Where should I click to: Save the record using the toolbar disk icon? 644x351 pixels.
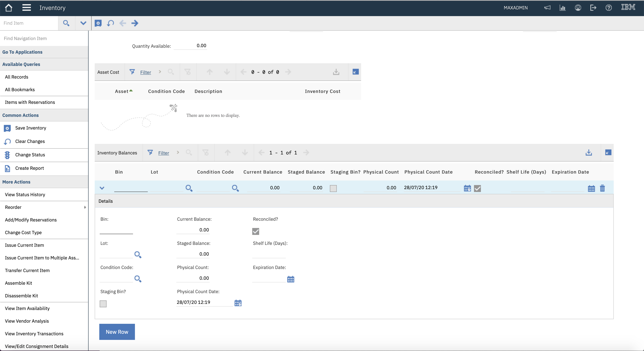click(x=98, y=23)
